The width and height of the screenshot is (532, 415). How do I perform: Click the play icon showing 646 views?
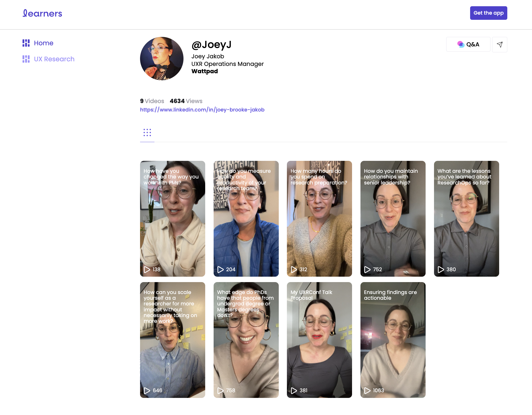[x=147, y=390]
